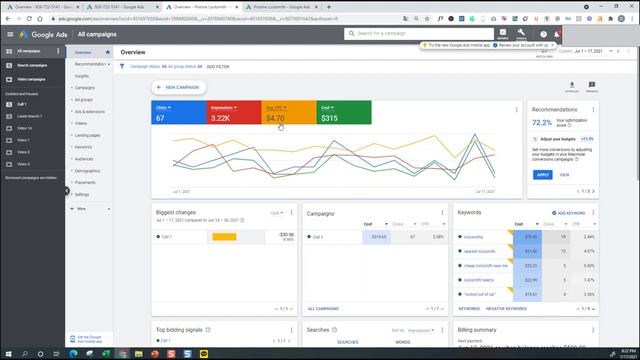The image size is (640, 360).
Task: Open Landing pages in navigation
Action: pyautogui.click(x=87, y=135)
